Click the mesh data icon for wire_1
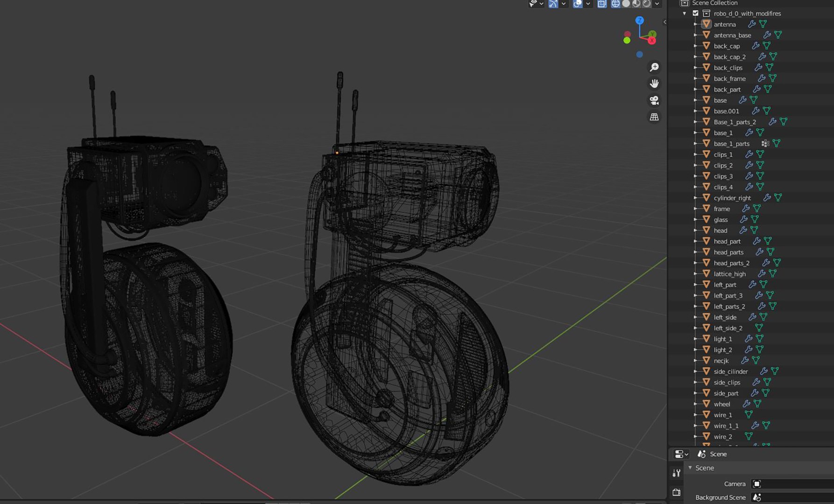This screenshot has height=504, width=834. (x=749, y=414)
